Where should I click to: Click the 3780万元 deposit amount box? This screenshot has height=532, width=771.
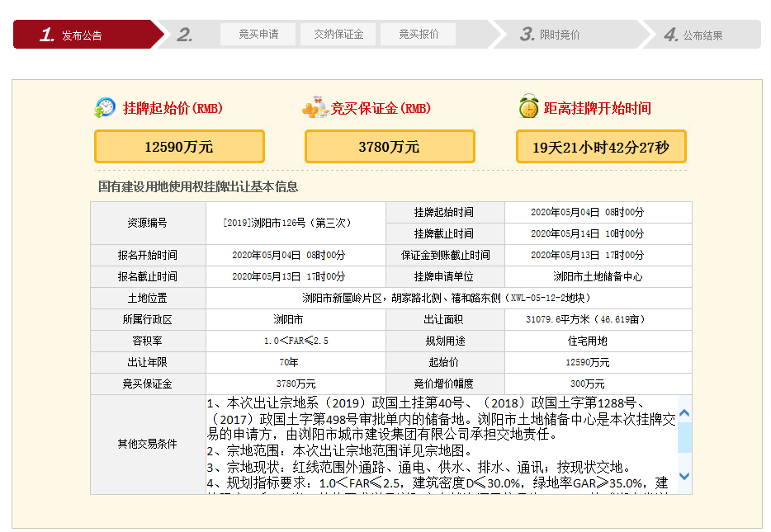(x=390, y=147)
